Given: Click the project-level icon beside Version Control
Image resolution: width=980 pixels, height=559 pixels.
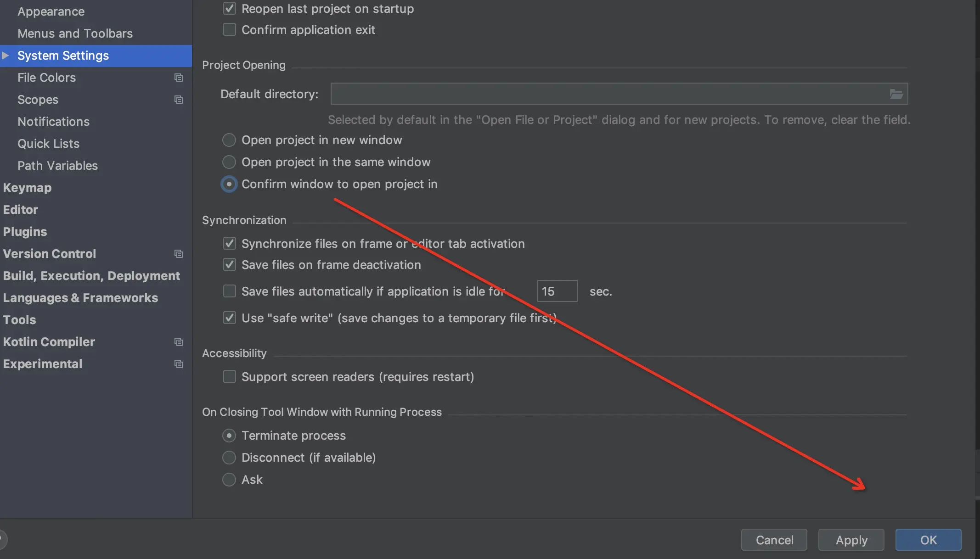Looking at the screenshot, I should click(179, 254).
